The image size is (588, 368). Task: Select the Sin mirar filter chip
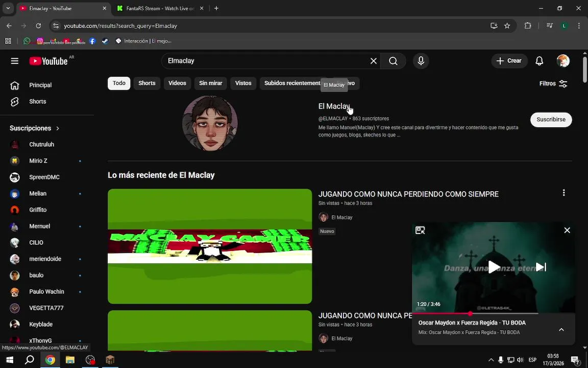click(210, 83)
